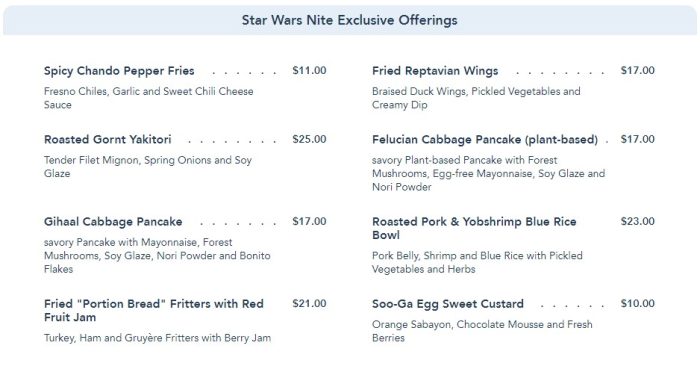The height and width of the screenshot is (378, 700).
Task: Click the $25.00 Yakitori price
Action: click(309, 139)
